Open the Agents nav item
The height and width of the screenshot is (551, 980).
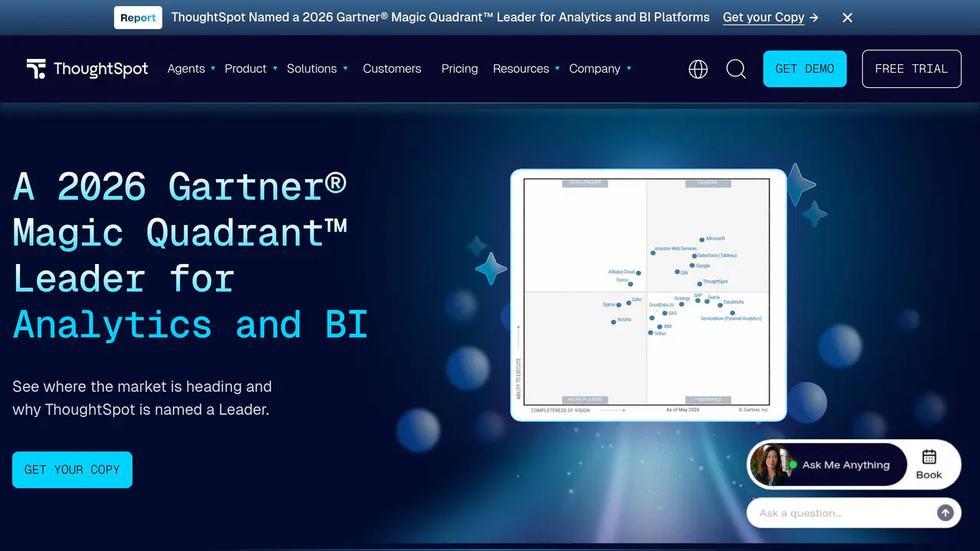coord(186,69)
